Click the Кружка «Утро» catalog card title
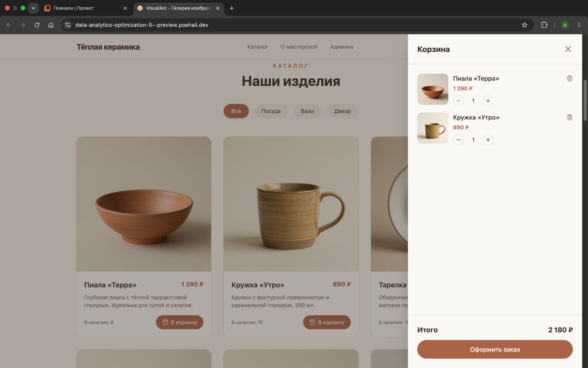Screen dimensions: 588x368 click(x=258, y=285)
